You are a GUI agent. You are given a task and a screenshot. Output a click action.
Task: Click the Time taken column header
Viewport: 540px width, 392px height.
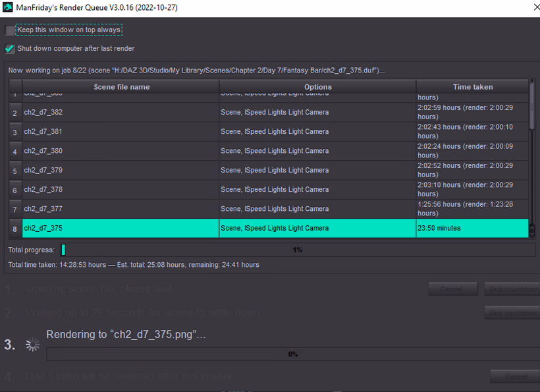(472, 87)
